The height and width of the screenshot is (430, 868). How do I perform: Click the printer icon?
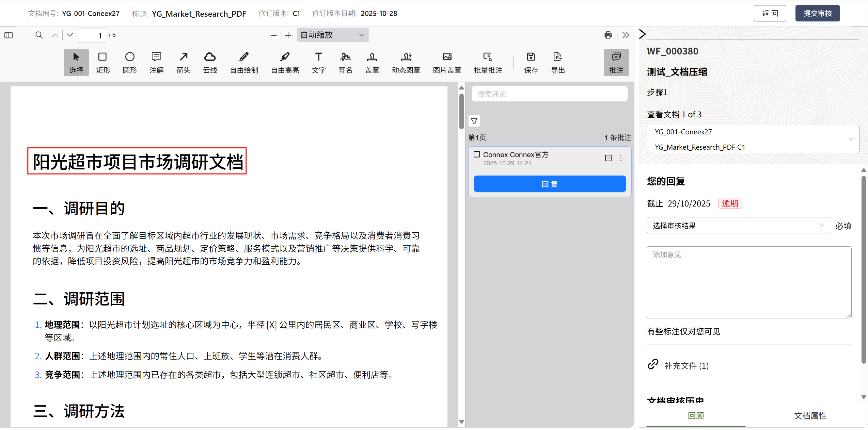(x=608, y=35)
